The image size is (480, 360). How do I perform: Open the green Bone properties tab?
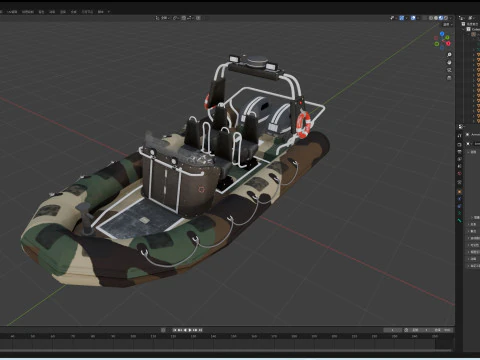point(460,220)
